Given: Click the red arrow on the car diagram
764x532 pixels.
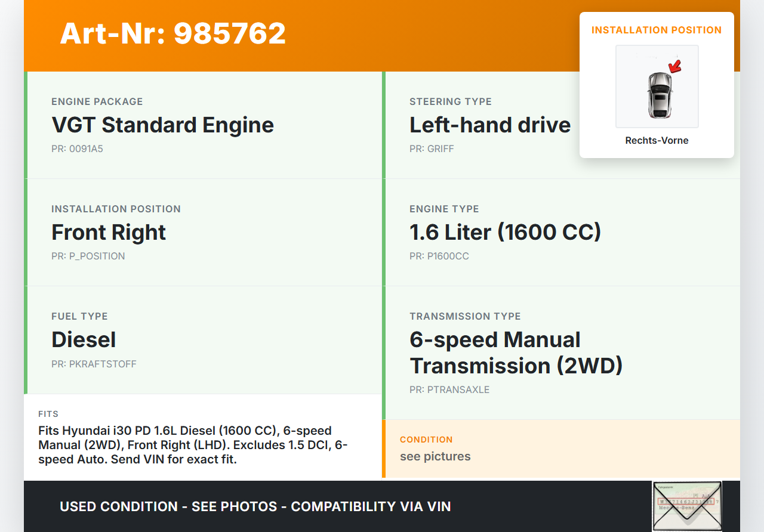Looking at the screenshot, I should coord(674,66).
